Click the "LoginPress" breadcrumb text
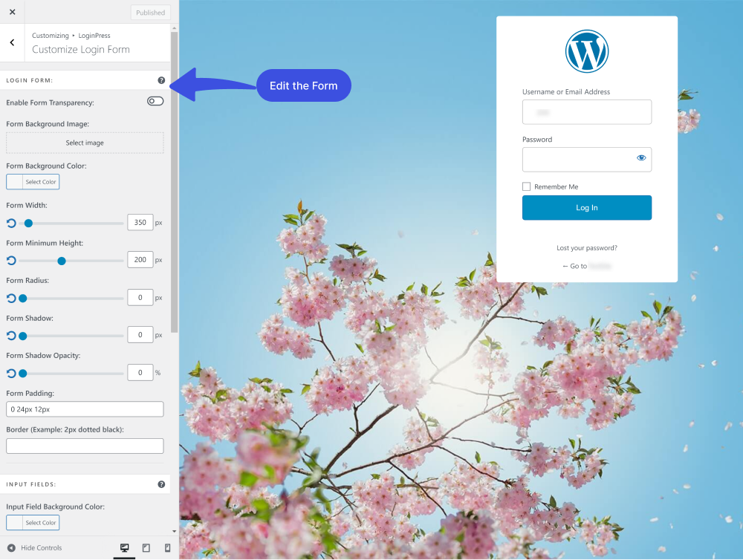This screenshot has height=560, width=743. pos(94,36)
